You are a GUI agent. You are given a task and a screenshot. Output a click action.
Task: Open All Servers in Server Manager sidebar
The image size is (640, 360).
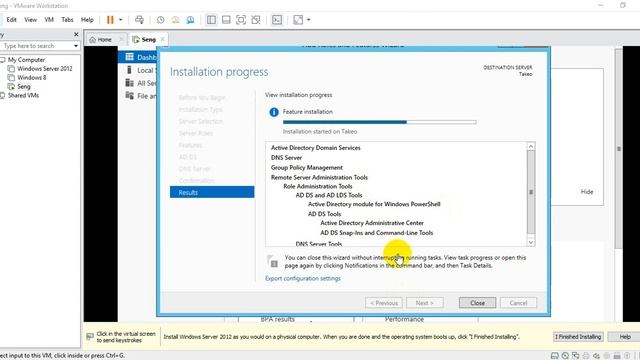tap(141, 83)
